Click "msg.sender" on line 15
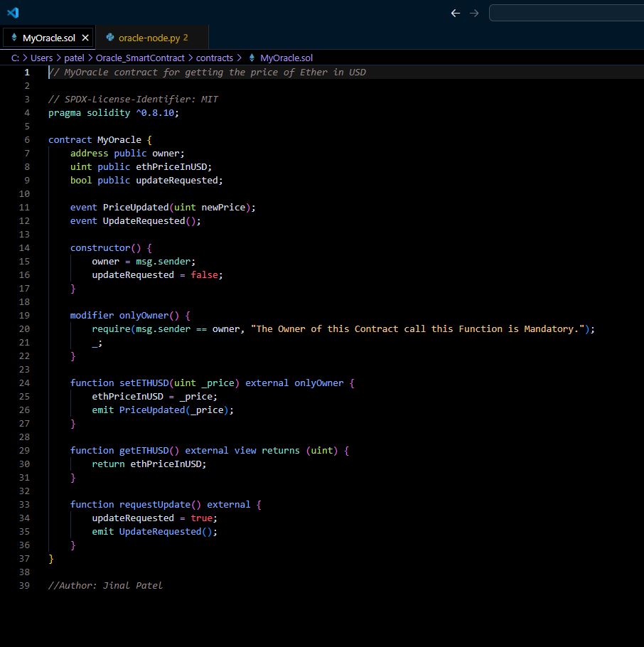 coord(163,262)
